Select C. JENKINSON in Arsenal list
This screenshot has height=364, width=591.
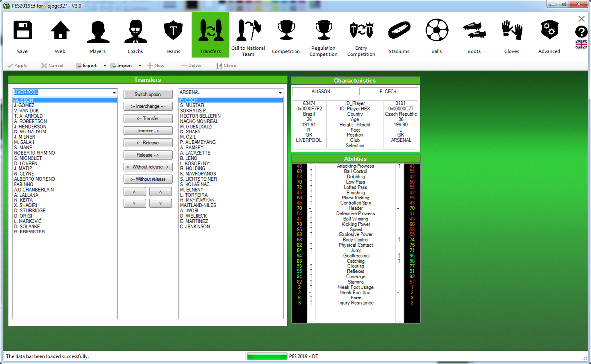[231, 226]
